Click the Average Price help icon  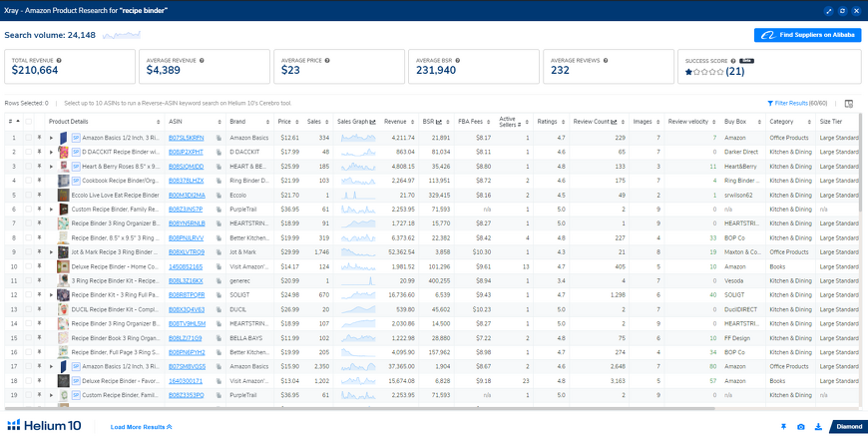327,60
